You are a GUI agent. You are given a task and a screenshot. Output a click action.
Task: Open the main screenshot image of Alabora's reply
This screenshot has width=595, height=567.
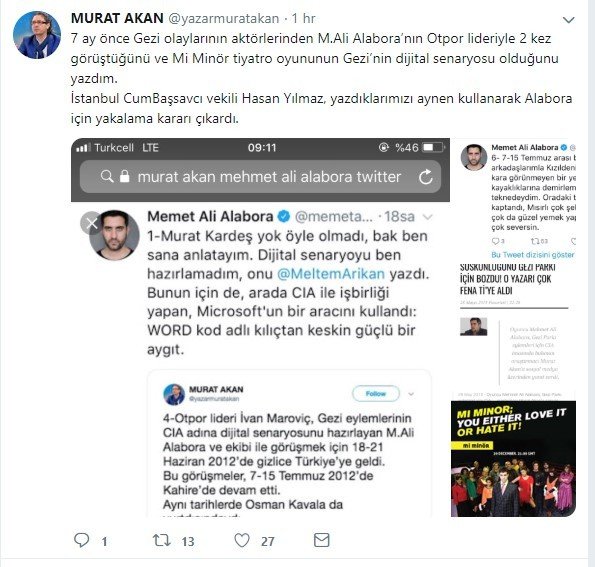tap(260, 328)
